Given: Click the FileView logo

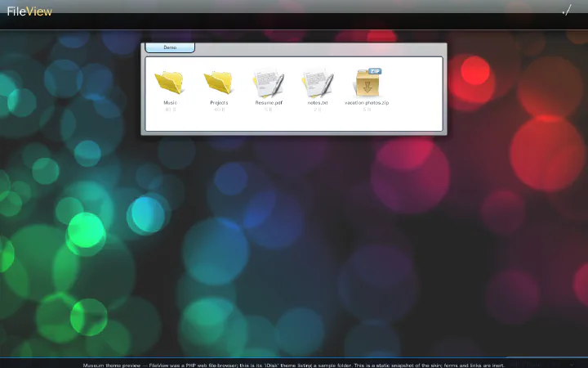Looking at the screenshot, I should [x=29, y=11].
